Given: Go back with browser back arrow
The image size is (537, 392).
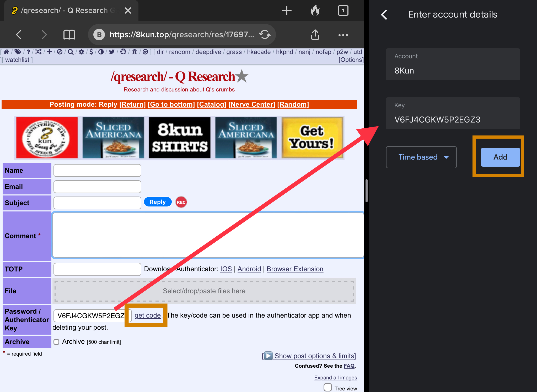Looking at the screenshot, I should click(19, 35).
